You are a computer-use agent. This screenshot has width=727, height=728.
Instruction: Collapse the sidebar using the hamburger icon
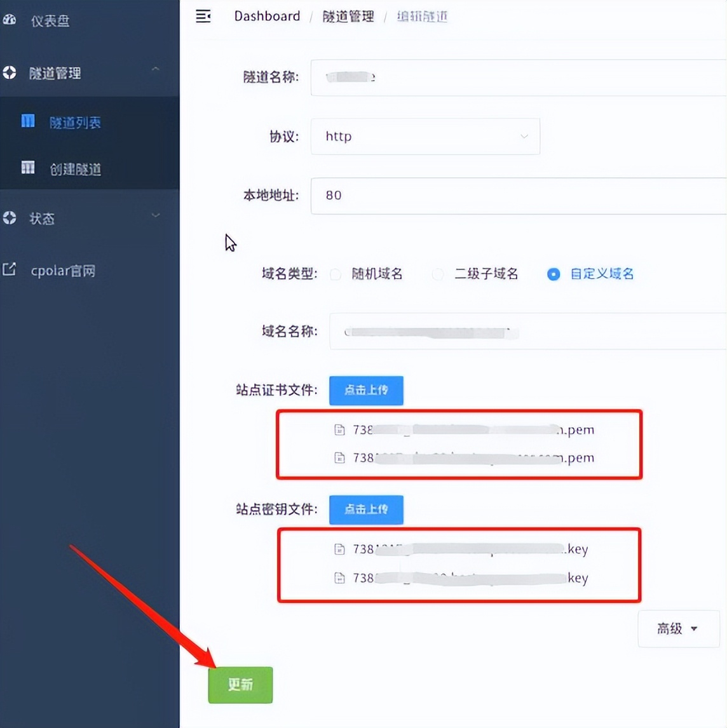click(x=203, y=17)
